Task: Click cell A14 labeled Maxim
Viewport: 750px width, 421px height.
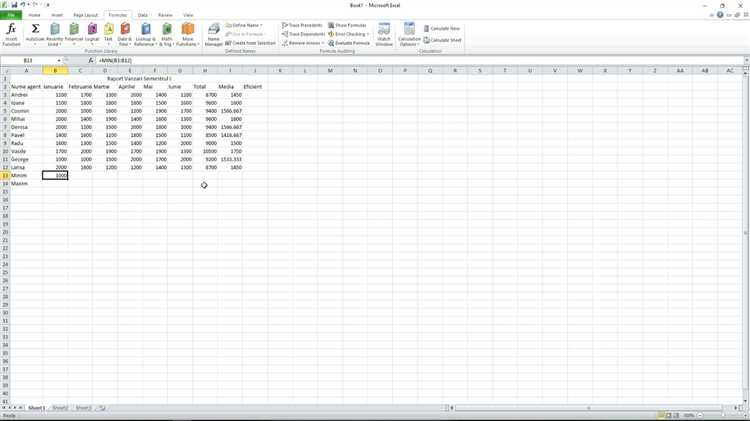Action: (26, 184)
